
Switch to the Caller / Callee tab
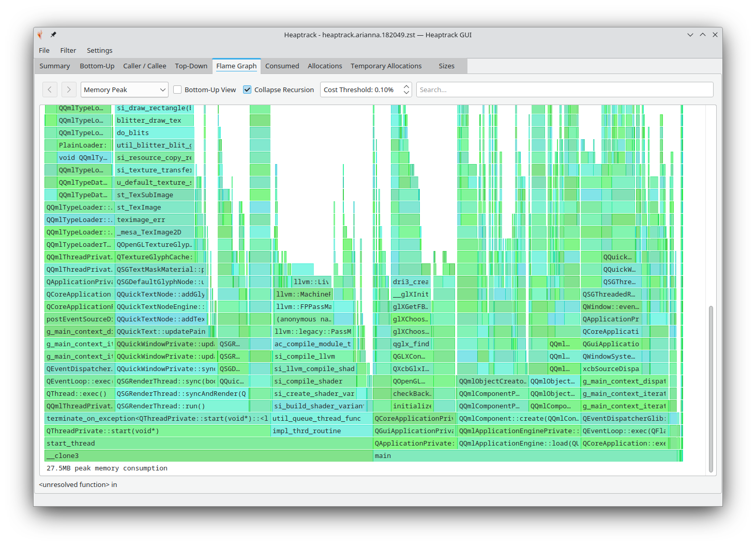144,66
